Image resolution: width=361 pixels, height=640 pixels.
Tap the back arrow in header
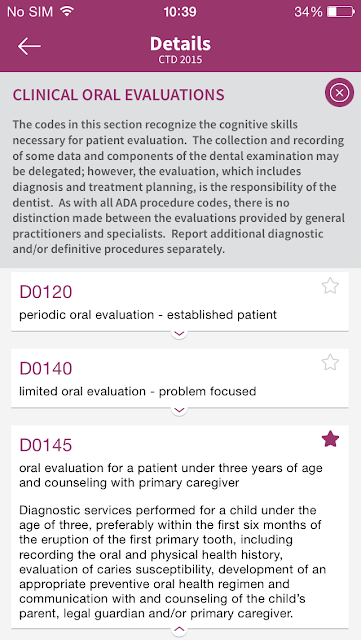point(29,47)
